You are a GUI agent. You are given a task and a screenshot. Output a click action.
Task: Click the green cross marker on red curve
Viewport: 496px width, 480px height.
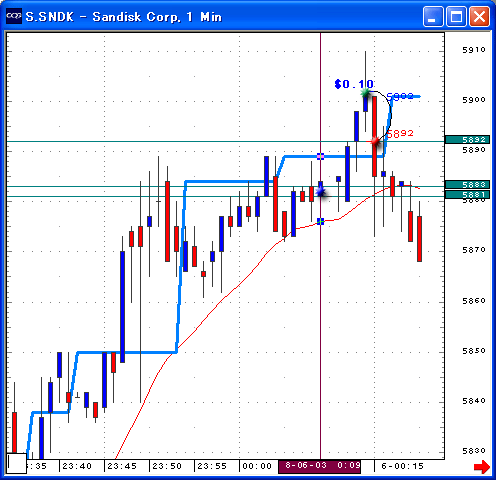click(x=320, y=221)
